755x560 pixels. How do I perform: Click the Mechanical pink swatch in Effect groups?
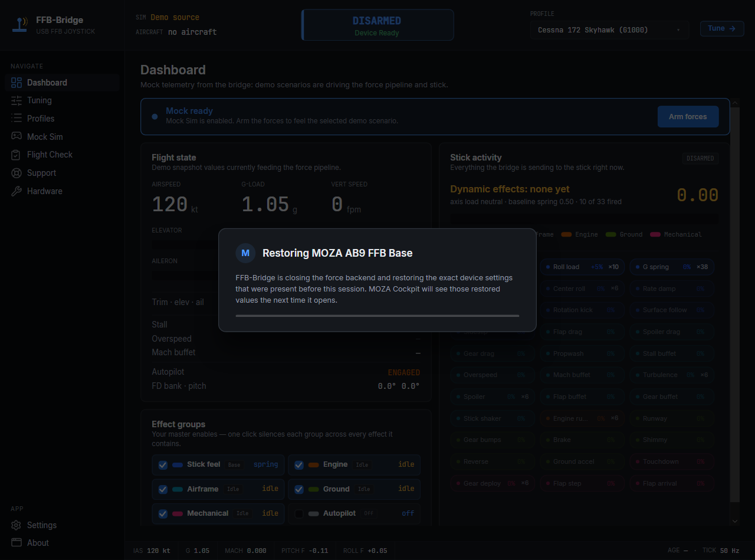(x=178, y=514)
